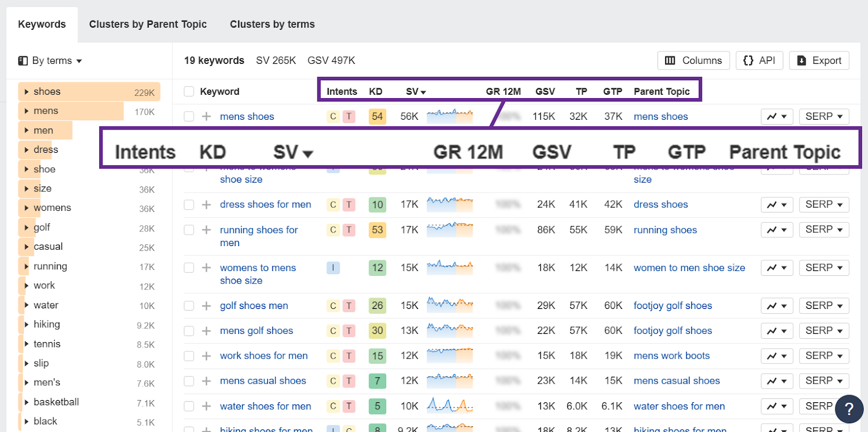Click SV sparkline for 'water shoes for men'

pos(450,405)
